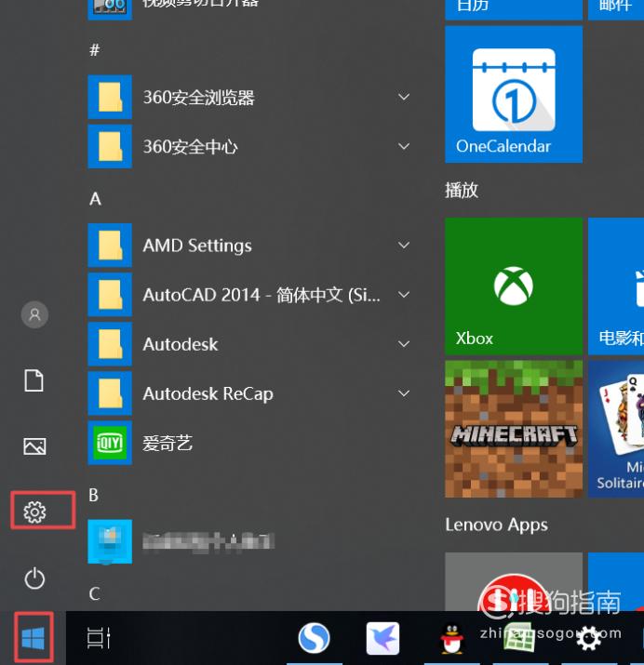Screen dimensions: 644x665
Task: Launch the Minecraft tile
Action: pos(514,429)
